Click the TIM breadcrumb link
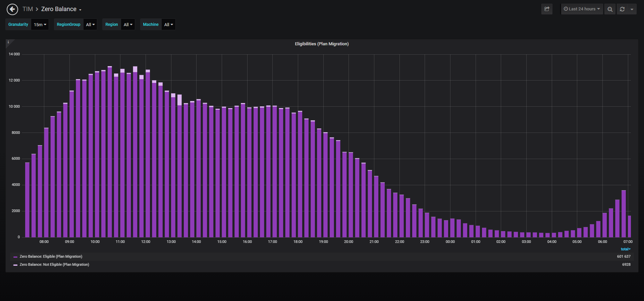This screenshot has width=644, height=301. coord(28,9)
